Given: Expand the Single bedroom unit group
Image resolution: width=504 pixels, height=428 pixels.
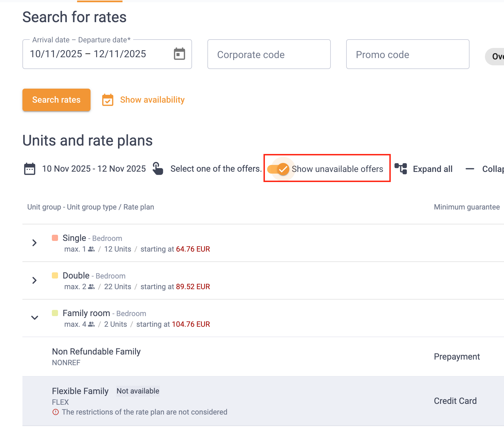Looking at the screenshot, I should tap(34, 243).
